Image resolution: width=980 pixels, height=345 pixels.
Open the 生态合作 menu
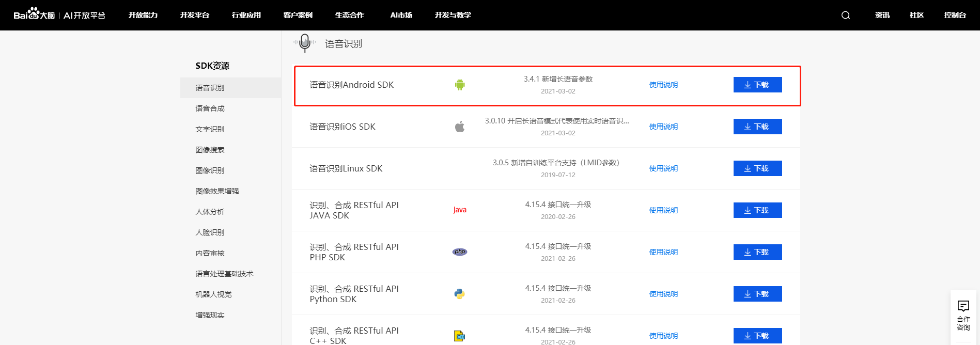coord(350,15)
